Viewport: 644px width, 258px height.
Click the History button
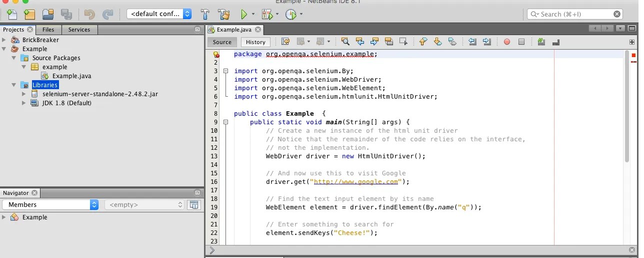[x=255, y=42]
